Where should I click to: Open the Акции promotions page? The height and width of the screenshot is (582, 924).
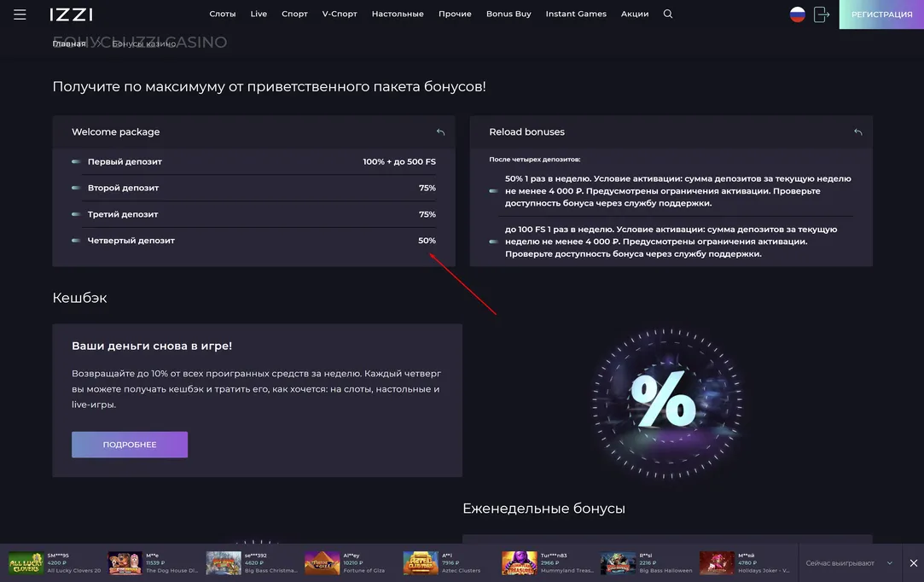click(x=635, y=15)
